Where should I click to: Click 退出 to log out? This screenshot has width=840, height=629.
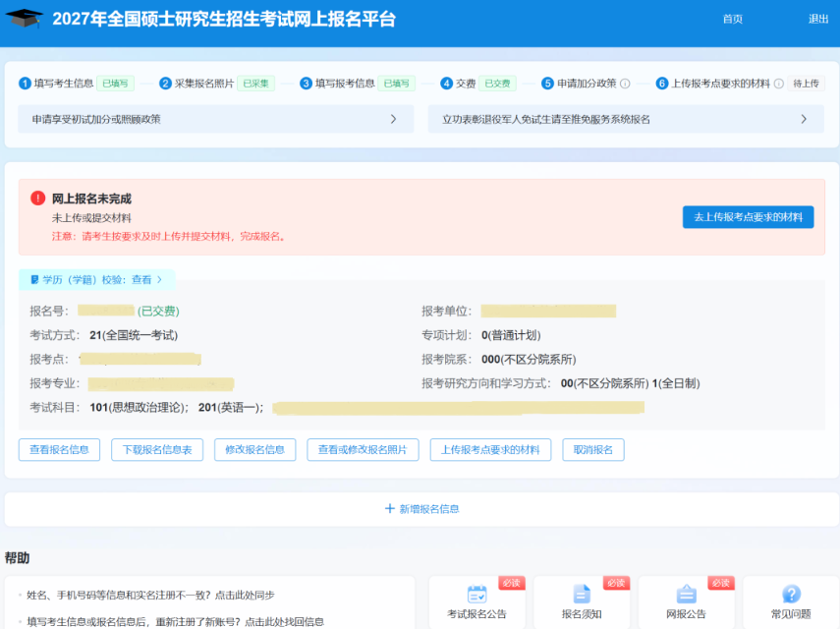[818, 19]
